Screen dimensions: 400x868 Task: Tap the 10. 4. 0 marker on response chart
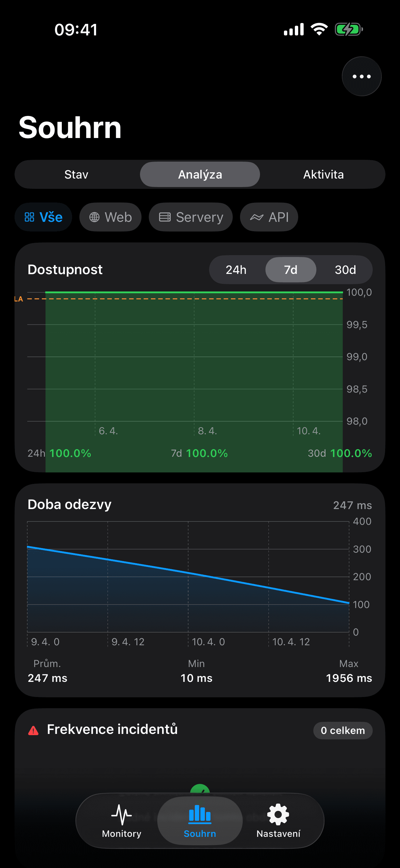click(x=208, y=642)
